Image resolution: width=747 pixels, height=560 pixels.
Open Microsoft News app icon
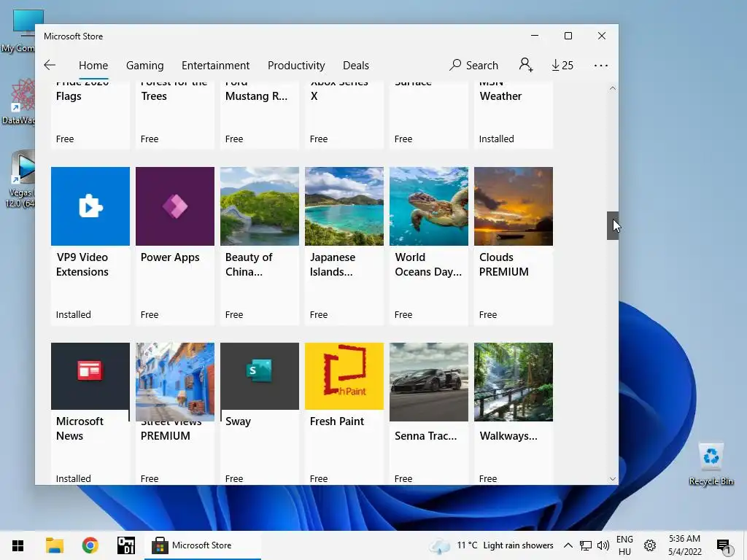[x=90, y=376]
